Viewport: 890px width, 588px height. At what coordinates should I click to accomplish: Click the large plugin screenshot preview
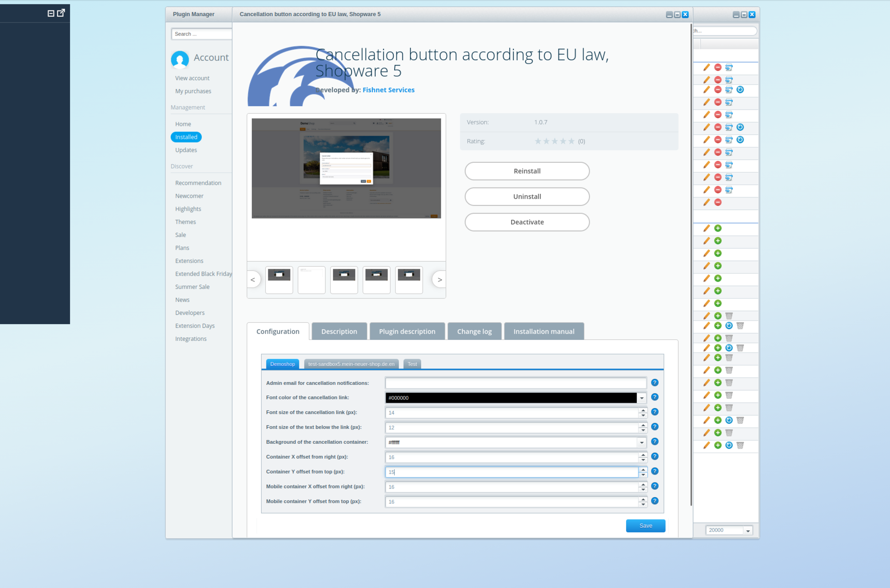(x=346, y=168)
